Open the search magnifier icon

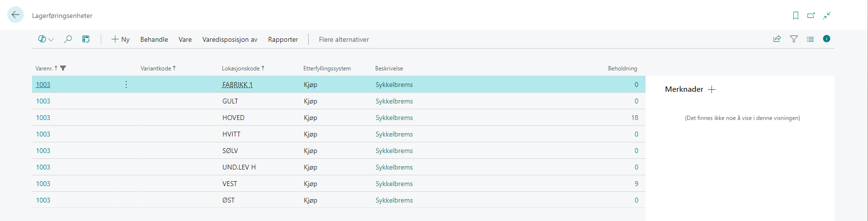click(x=68, y=39)
